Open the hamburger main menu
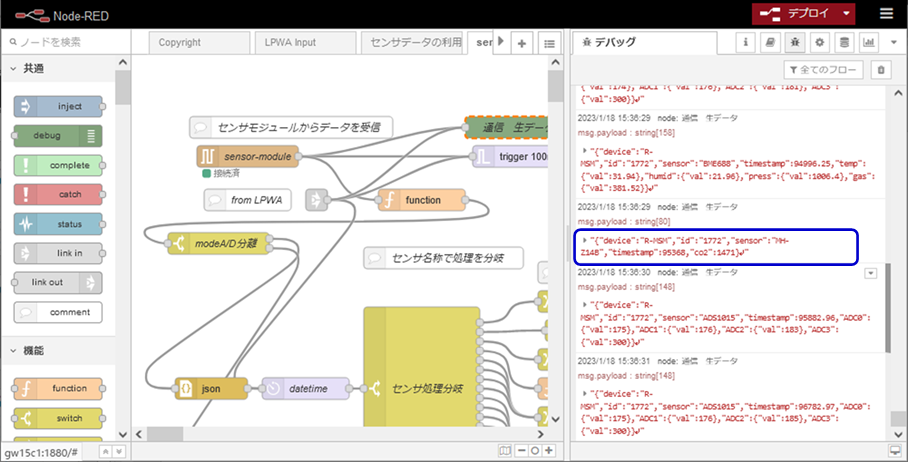 (x=886, y=13)
